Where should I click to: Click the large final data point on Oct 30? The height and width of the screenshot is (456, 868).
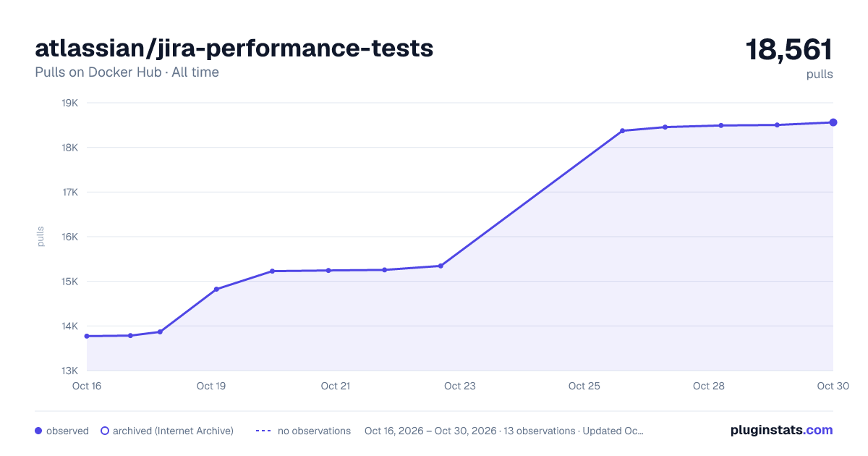pos(833,122)
